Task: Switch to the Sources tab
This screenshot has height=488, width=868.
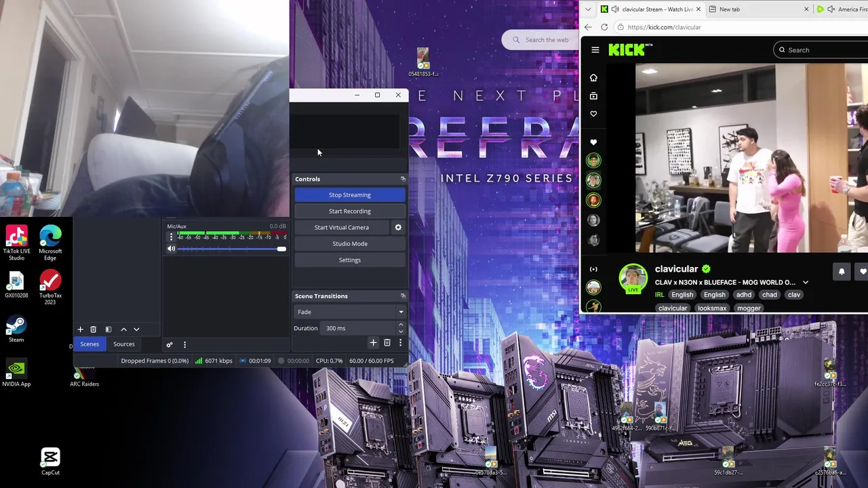Action: coord(124,344)
